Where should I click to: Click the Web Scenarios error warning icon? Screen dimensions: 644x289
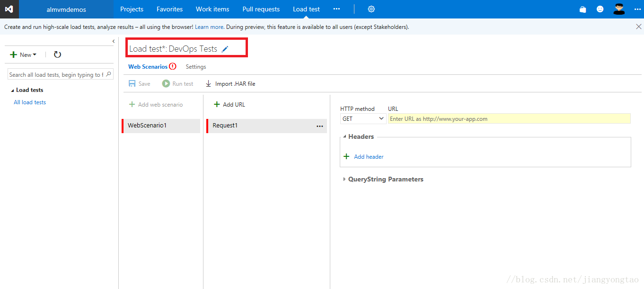click(x=173, y=66)
